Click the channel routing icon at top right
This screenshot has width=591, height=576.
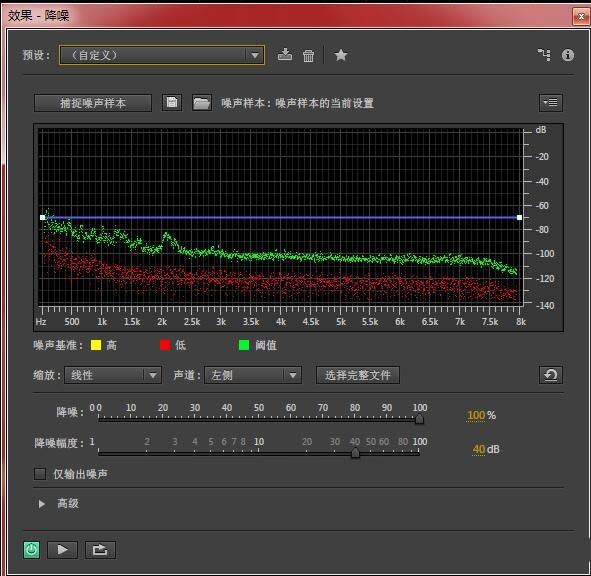[544, 55]
